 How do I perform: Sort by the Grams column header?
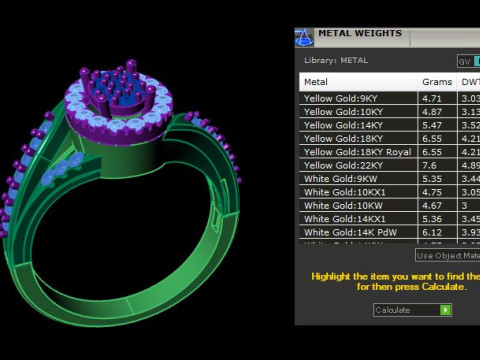coord(437,82)
